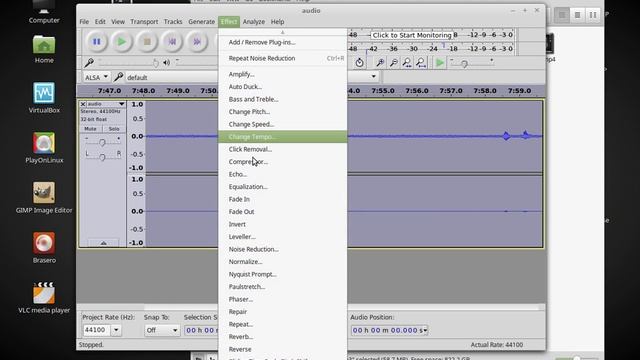This screenshot has width=640, height=360.
Task: Toggle Solo on the audio track
Action: pos(114,129)
